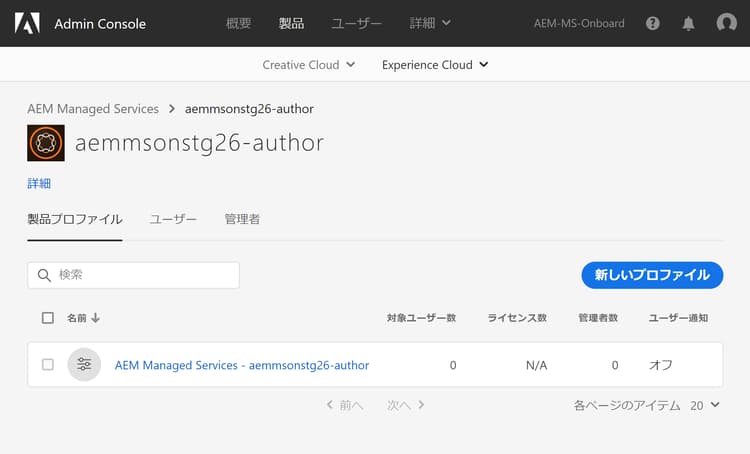
Task: Open the user avatar profile menu
Action: click(727, 22)
